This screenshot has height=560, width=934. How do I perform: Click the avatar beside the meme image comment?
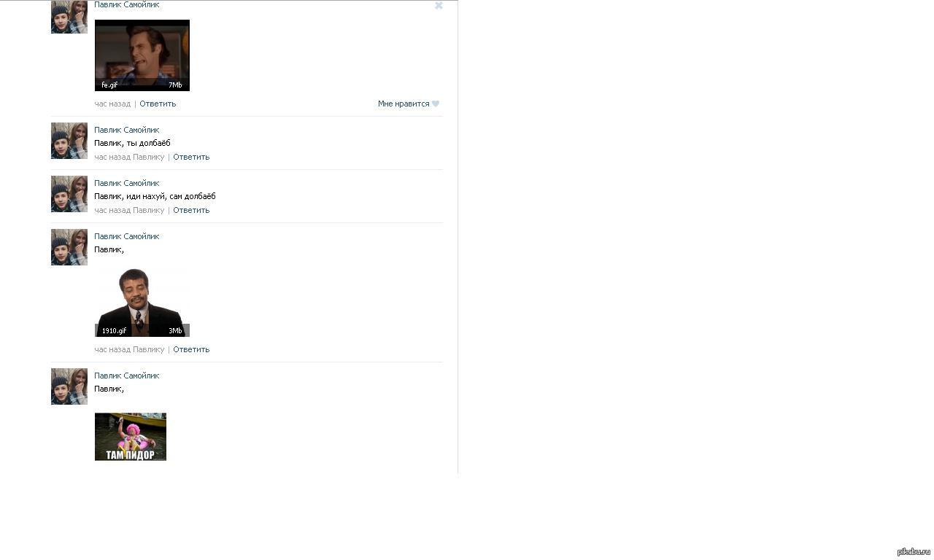69,386
